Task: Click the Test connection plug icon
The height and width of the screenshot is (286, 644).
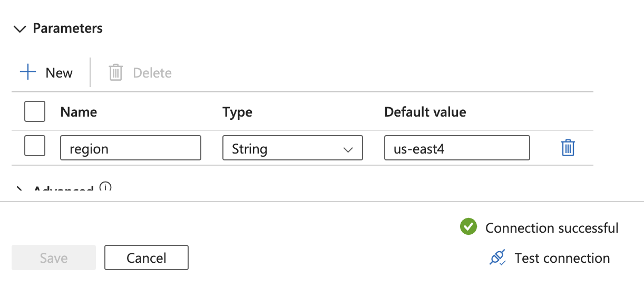Action: [x=497, y=258]
